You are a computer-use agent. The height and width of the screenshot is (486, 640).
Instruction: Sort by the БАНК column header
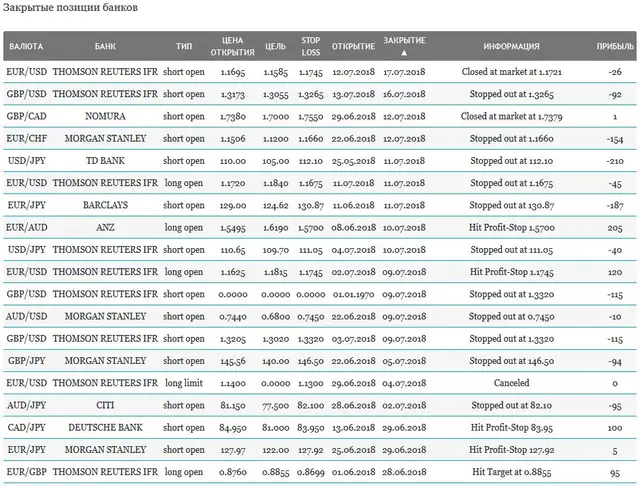pyautogui.click(x=105, y=46)
